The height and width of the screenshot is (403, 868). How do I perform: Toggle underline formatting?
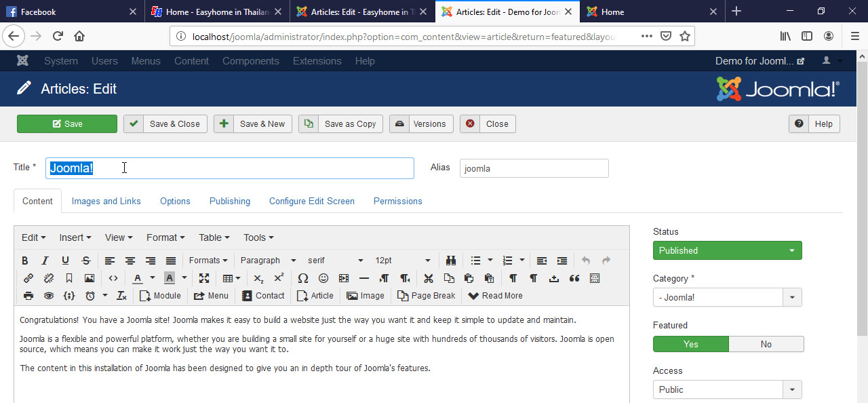tap(65, 261)
